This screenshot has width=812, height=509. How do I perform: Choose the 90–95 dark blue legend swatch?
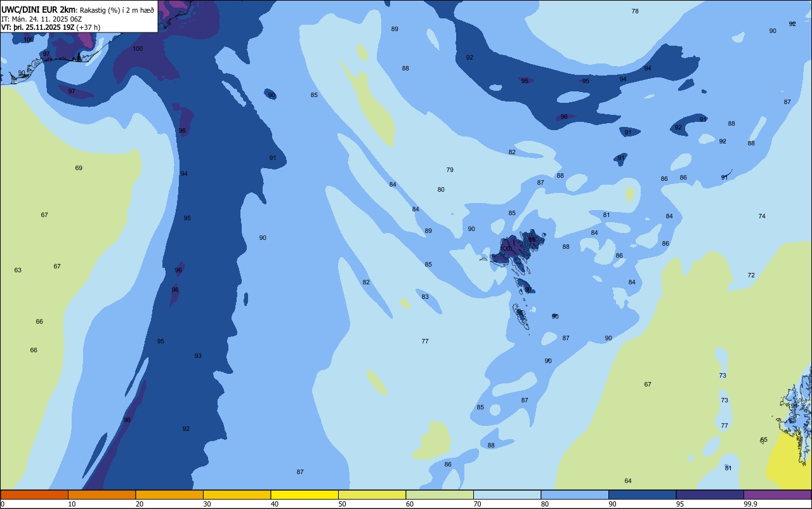(642, 494)
